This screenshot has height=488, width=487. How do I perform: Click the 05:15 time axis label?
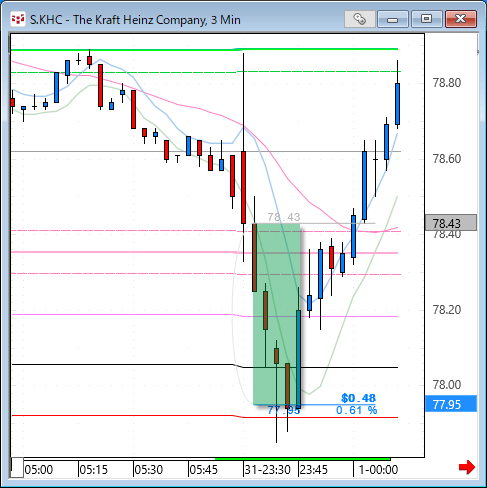pyautogui.click(x=94, y=470)
